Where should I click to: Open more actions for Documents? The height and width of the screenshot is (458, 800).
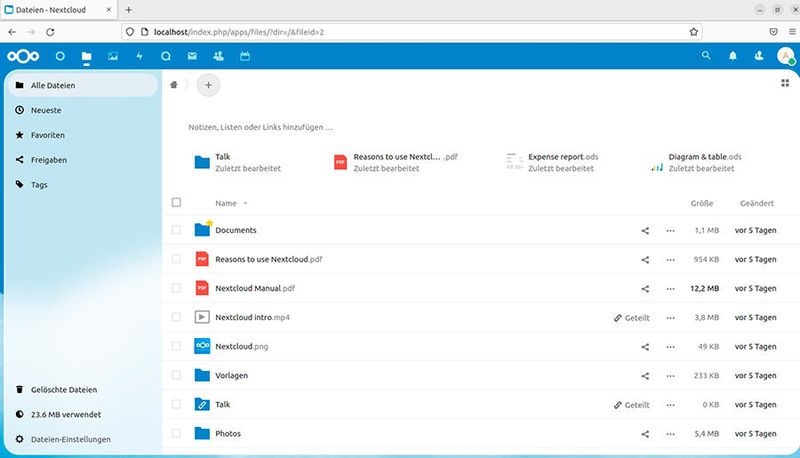point(670,231)
